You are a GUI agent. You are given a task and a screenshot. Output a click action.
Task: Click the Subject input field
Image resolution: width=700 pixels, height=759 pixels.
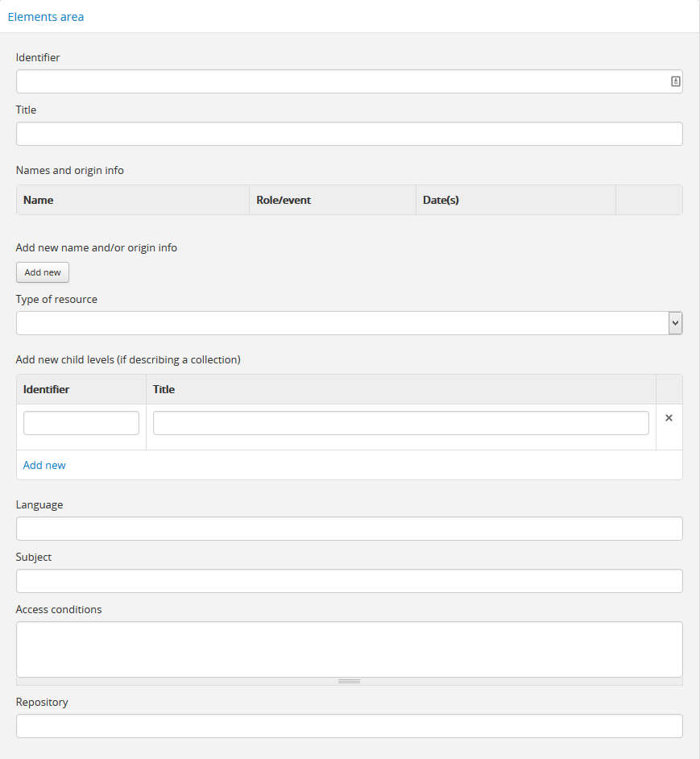349,581
